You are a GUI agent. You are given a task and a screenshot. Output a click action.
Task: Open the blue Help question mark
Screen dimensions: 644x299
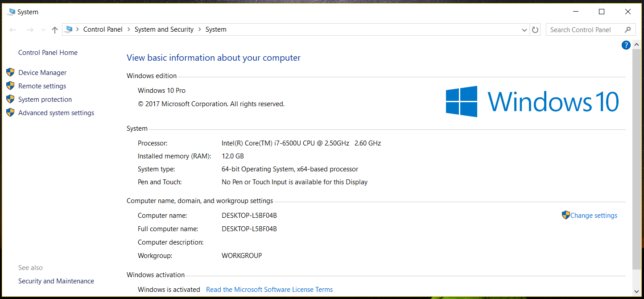point(626,45)
